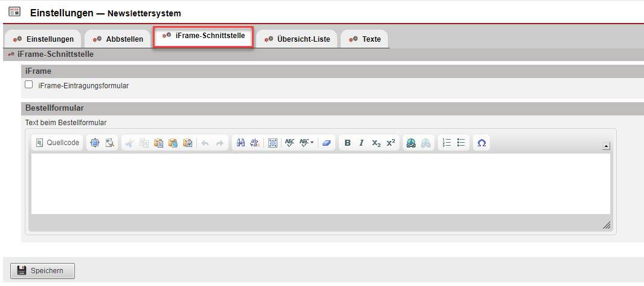
Task: Toggle italic formatting
Action: click(x=361, y=143)
